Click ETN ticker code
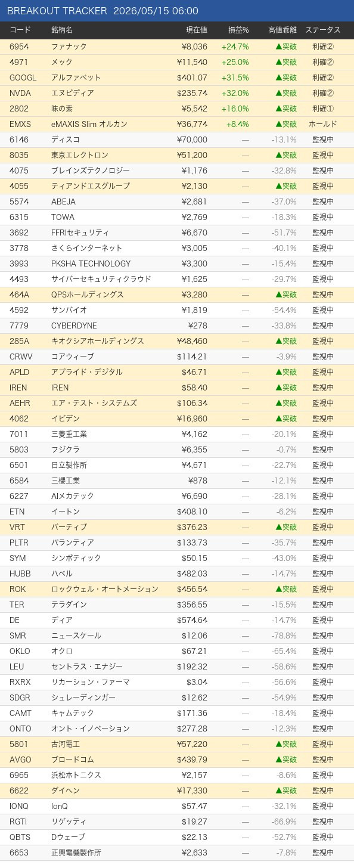The height and width of the screenshot is (868, 354). 17,511
